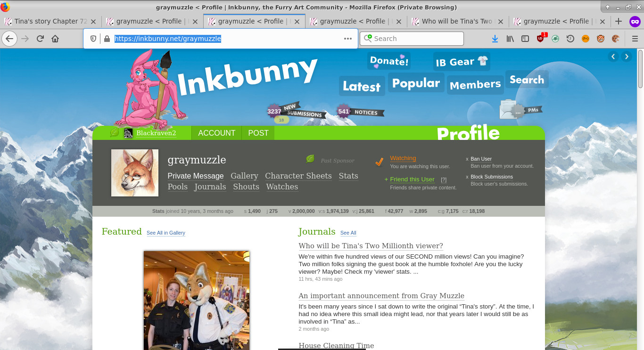Click the history clock extension icon

(x=570, y=39)
